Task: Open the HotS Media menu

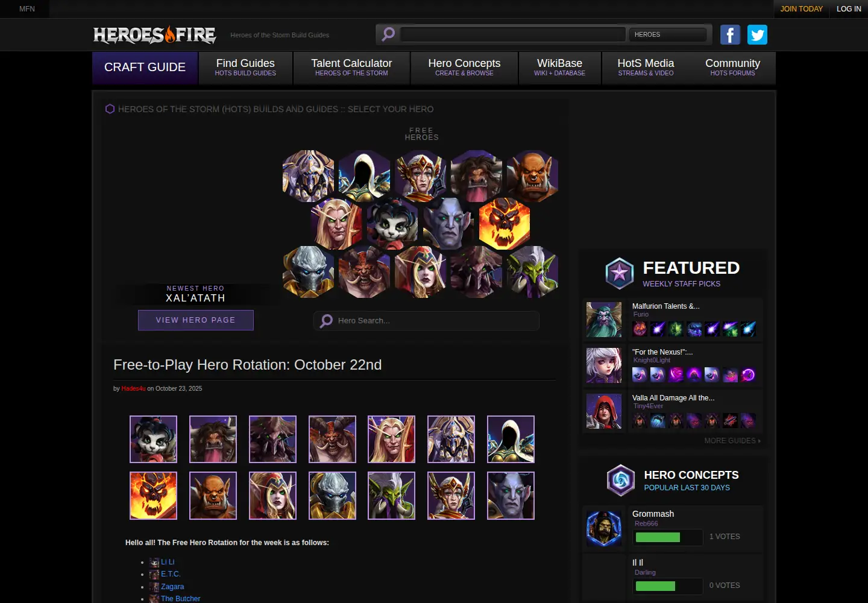Action: tap(646, 68)
